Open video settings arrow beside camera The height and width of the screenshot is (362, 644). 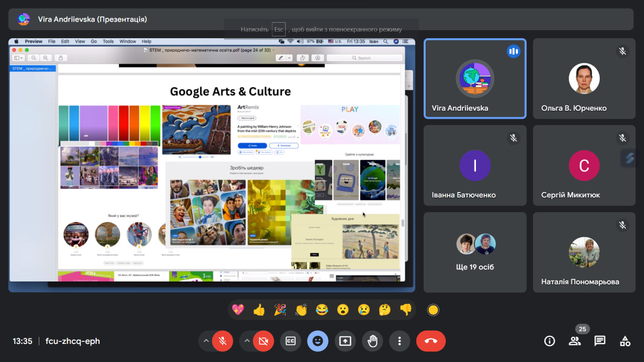point(247,341)
